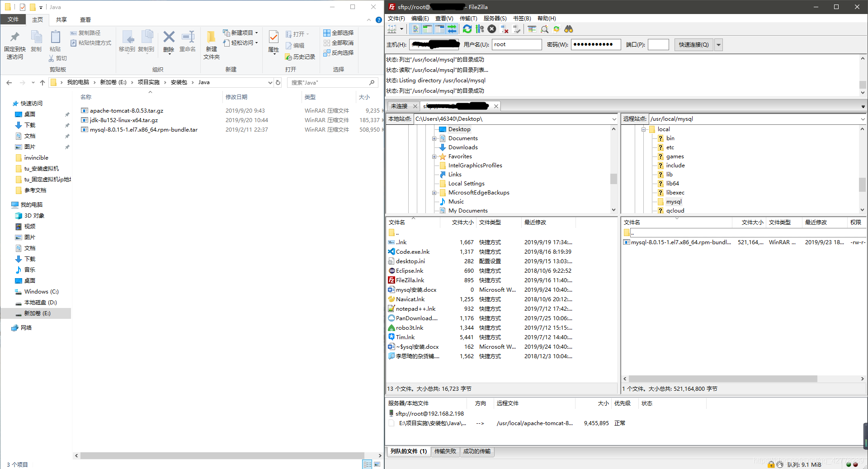Open the 传输(T) menu in FileZilla

click(468, 19)
